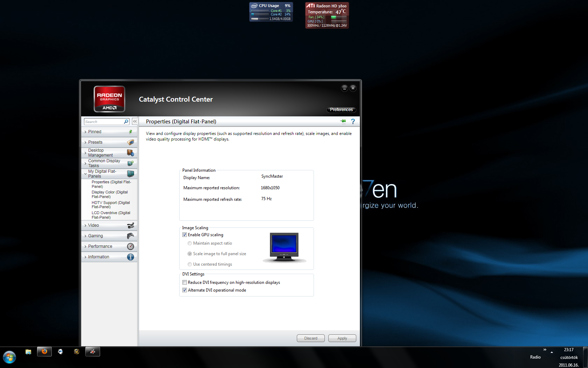Uncheck Alternate DVI operational mode
This screenshot has height=368, width=588.
(x=185, y=290)
